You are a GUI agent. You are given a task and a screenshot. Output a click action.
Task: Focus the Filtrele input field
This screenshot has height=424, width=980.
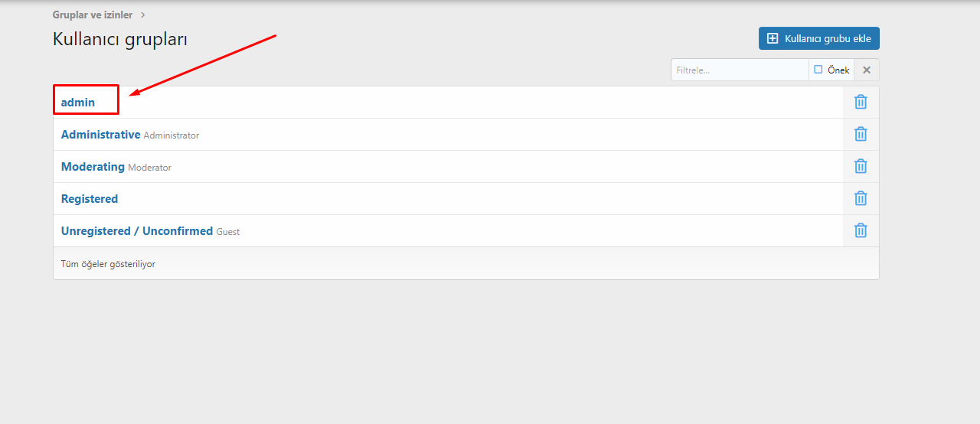tap(740, 70)
